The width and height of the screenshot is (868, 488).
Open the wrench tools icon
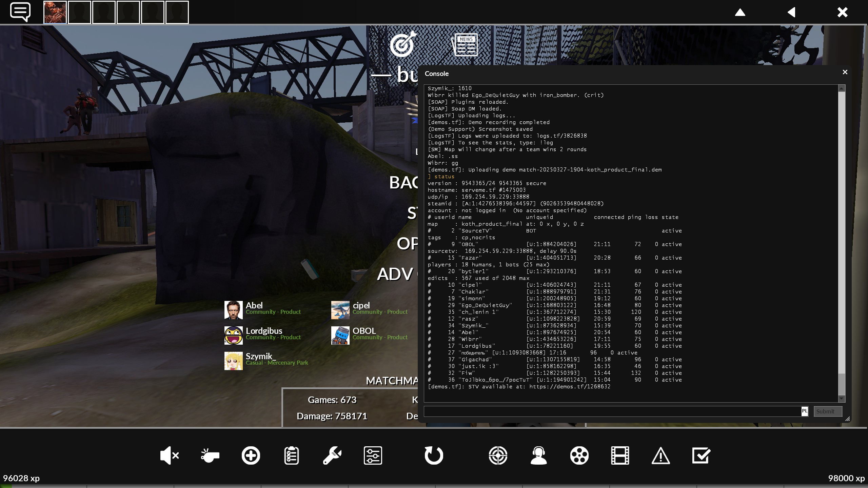point(332,455)
